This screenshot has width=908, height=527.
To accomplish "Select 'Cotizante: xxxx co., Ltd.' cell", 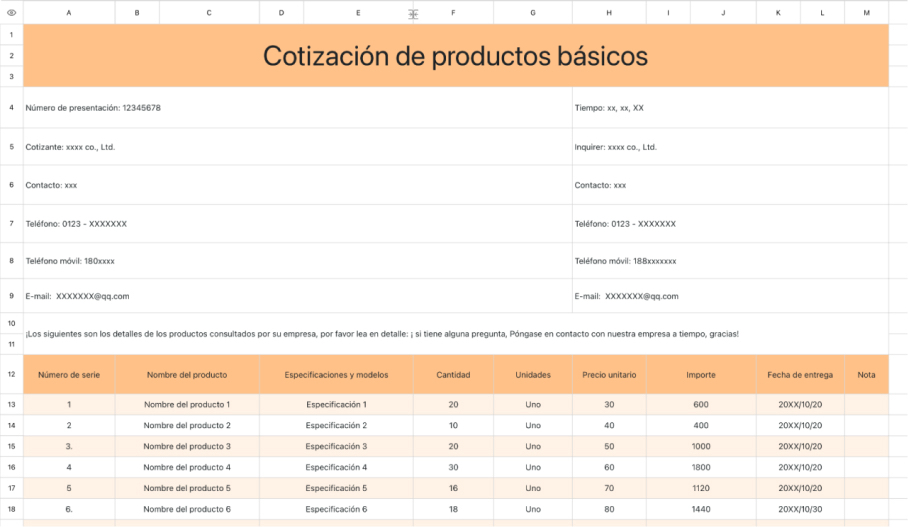I will coord(298,147).
